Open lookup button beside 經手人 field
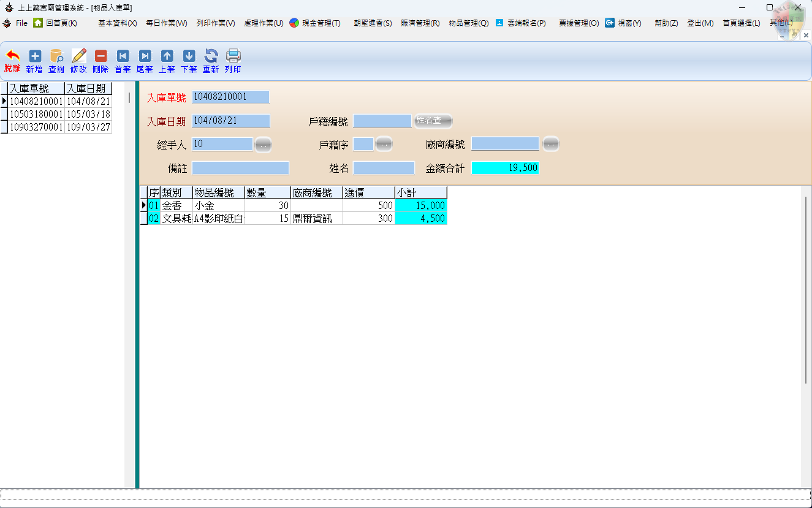 pos(263,145)
